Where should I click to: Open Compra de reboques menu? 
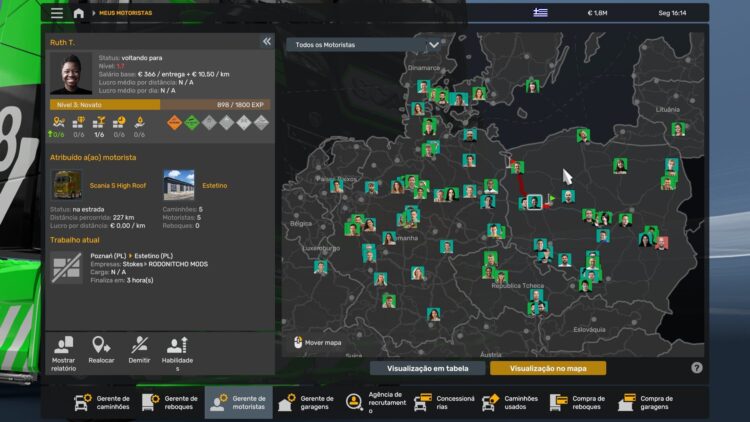pos(578,402)
